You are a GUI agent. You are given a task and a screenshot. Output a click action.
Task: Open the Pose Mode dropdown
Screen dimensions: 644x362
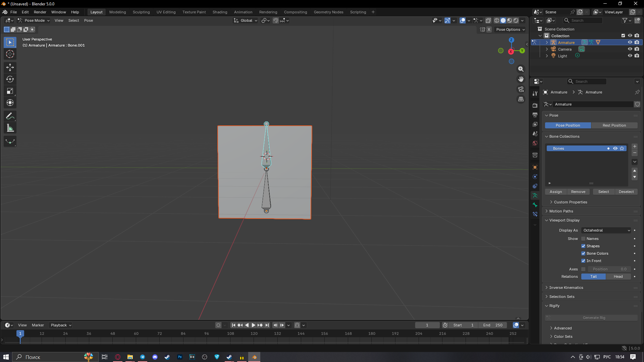click(34, 20)
